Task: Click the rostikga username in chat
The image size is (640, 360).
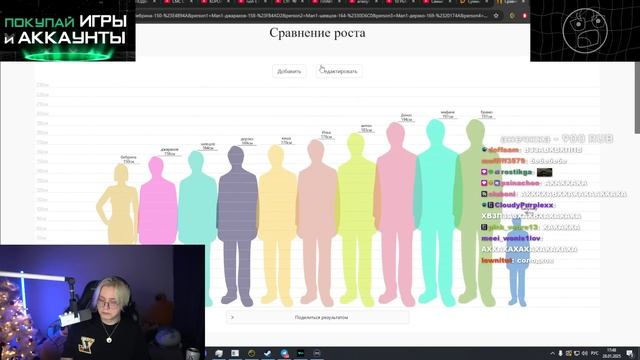Action: [516, 172]
